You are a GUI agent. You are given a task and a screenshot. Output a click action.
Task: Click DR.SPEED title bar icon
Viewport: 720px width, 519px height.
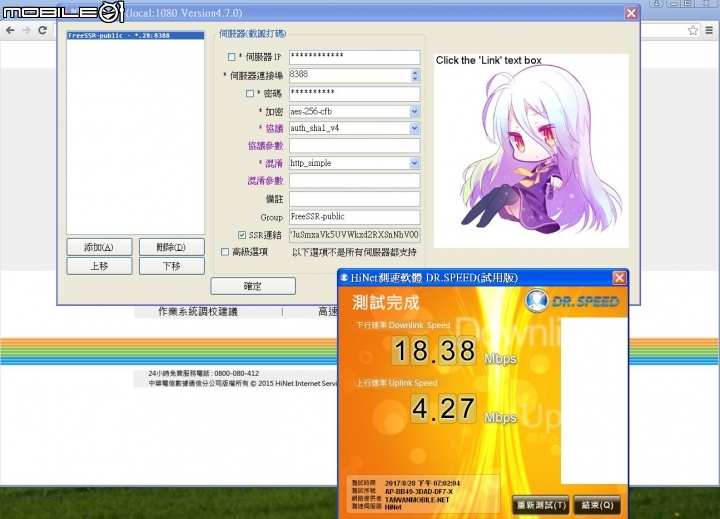tap(344, 277)
